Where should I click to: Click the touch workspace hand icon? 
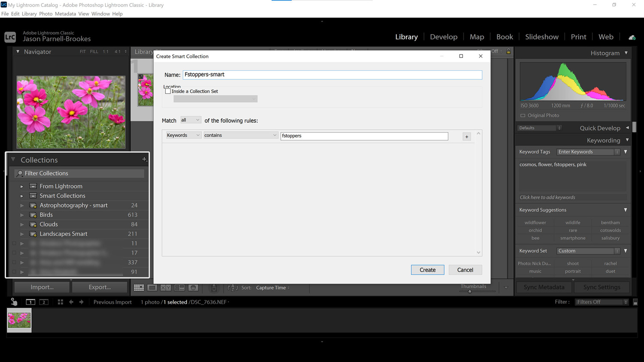coord(14,302)
